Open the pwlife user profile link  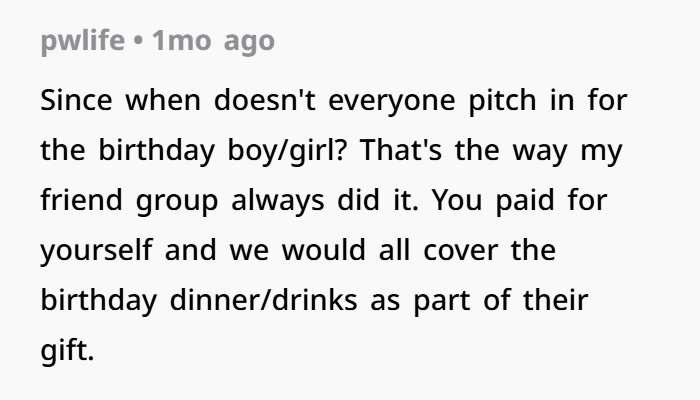82,41
